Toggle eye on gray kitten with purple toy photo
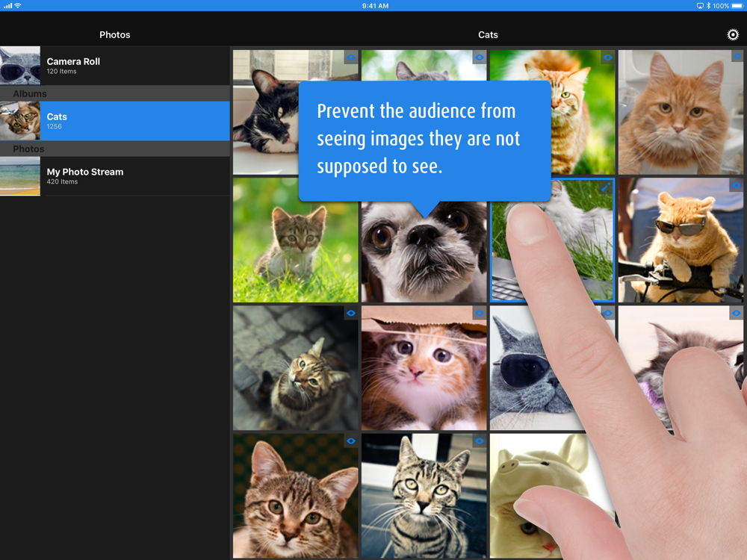 (737, 313)
